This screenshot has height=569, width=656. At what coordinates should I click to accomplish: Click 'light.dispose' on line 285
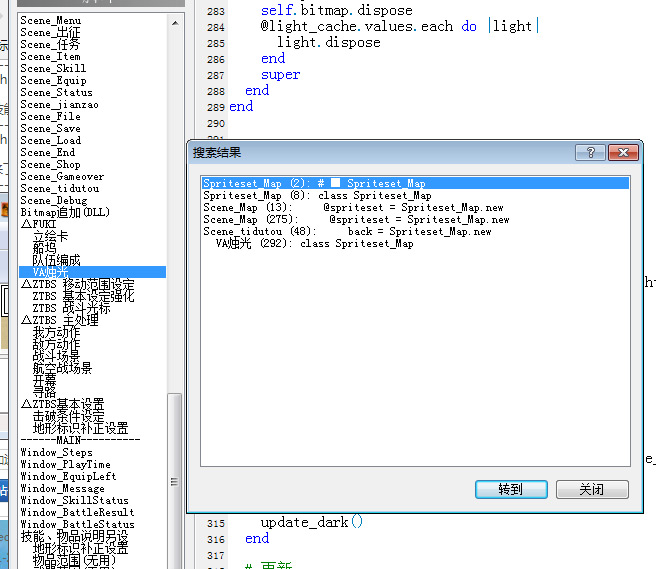[x=328, y=42]
